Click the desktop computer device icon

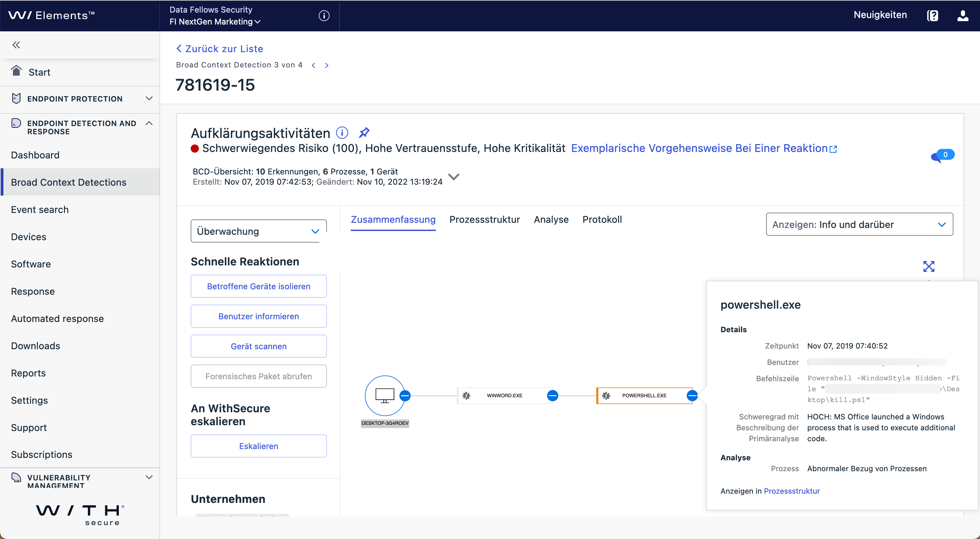(384, 395)
